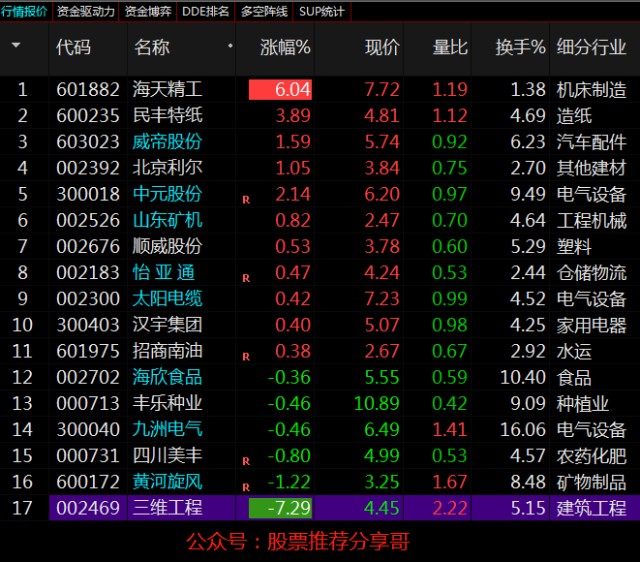The width and height of the screenshot is (640, 562).
Task: Click the green -7.29 highlight for 三维工程
Action: coord(281,507)
